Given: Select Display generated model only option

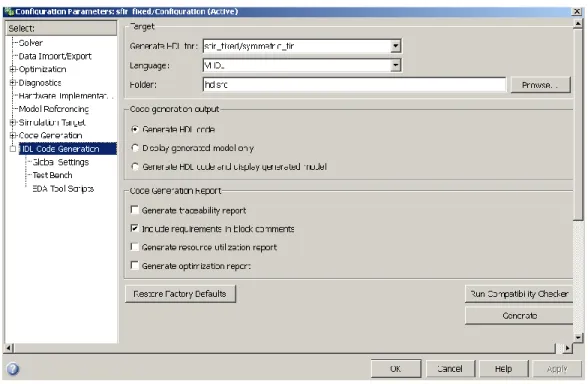Looking at the screenshot, I should (x=135, y=148).
